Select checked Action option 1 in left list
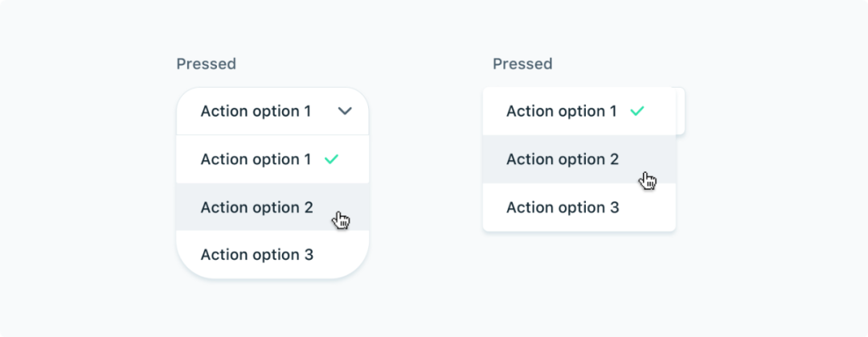This screenshot has width=868, height=337. (x=256, y=159)
